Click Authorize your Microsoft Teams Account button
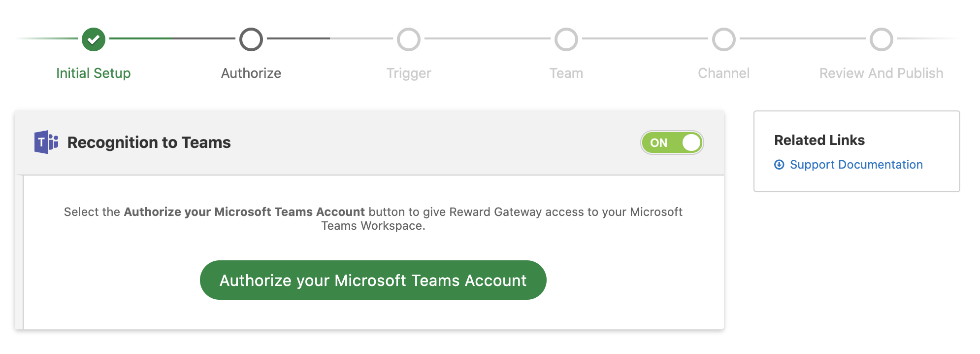The width and height of the screenshot is (980, 354). pyautogui.click(x=373, y=280)
